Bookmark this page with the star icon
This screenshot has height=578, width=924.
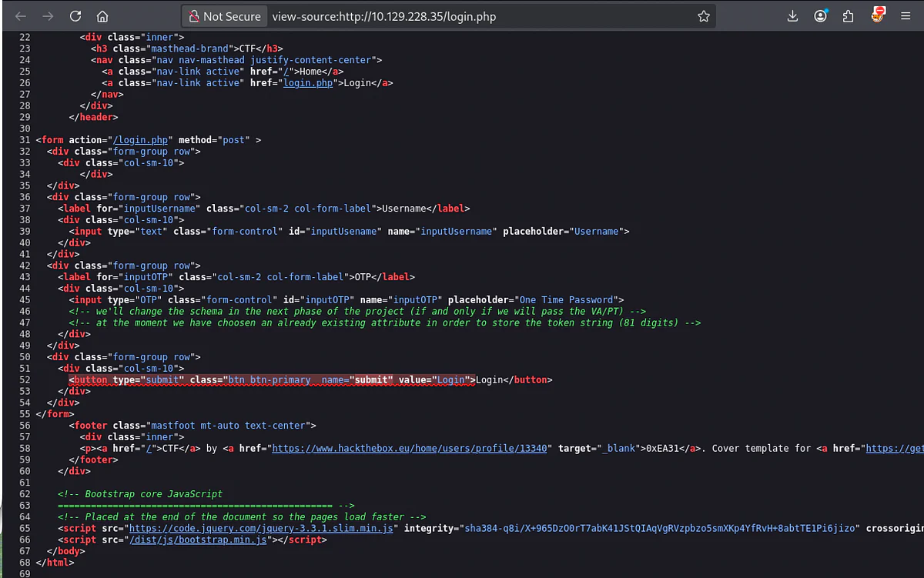click(703, 16)
